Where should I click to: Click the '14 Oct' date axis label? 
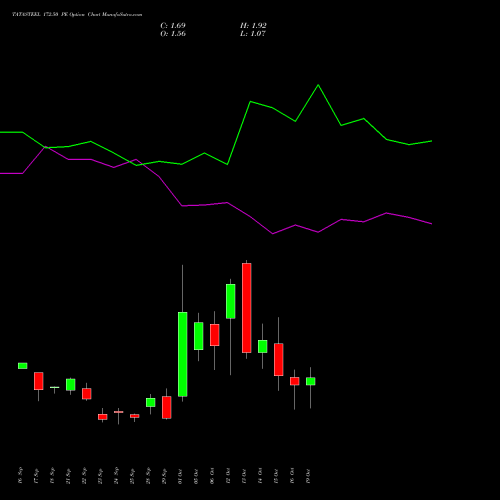point(260,476)
